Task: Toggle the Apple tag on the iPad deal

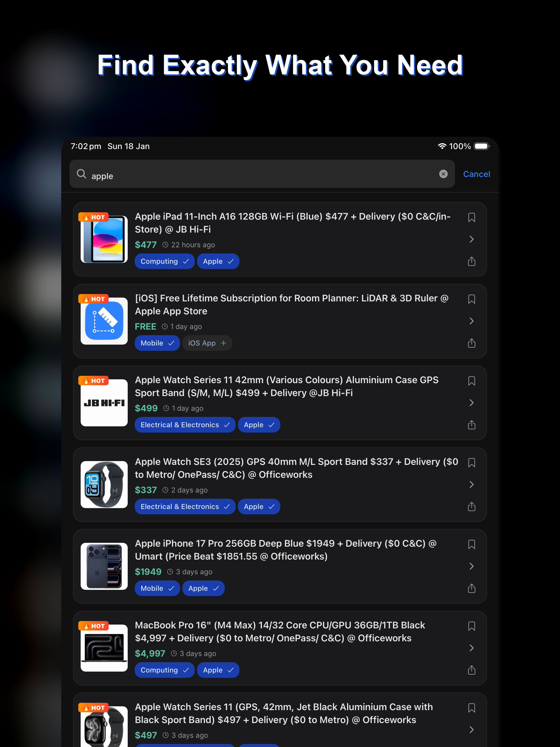Action: pos(218,261)
